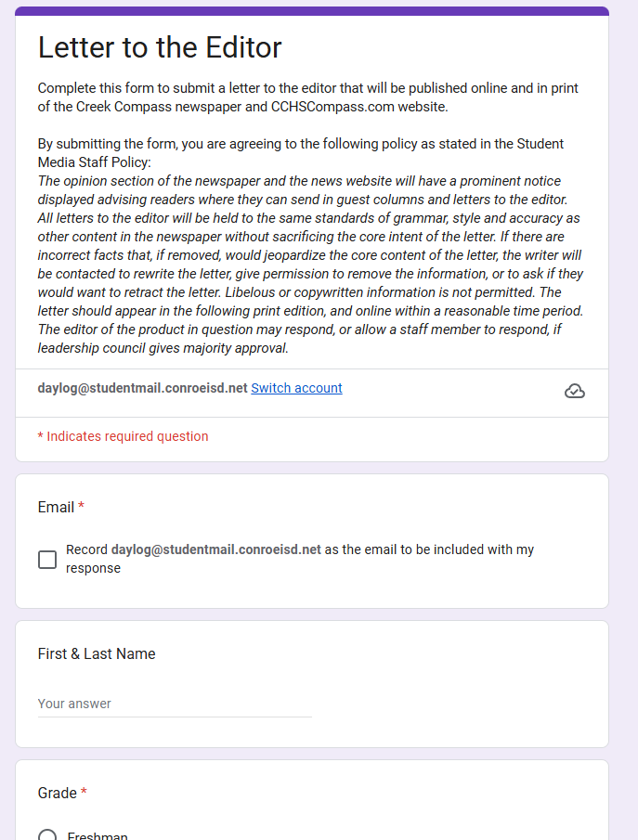The image size is (638, 840).
Task: Click the First & Last Name answer field
Action: click(x=175, y=704)
